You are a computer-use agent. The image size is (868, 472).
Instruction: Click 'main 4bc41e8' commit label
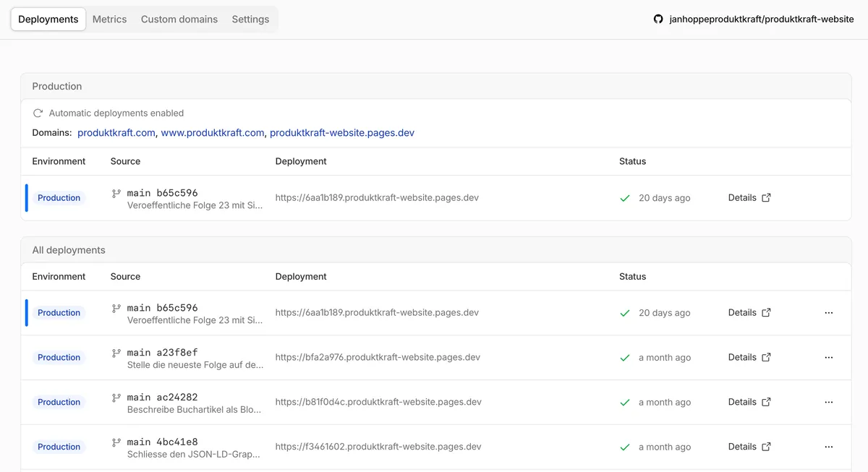point(162,442)
